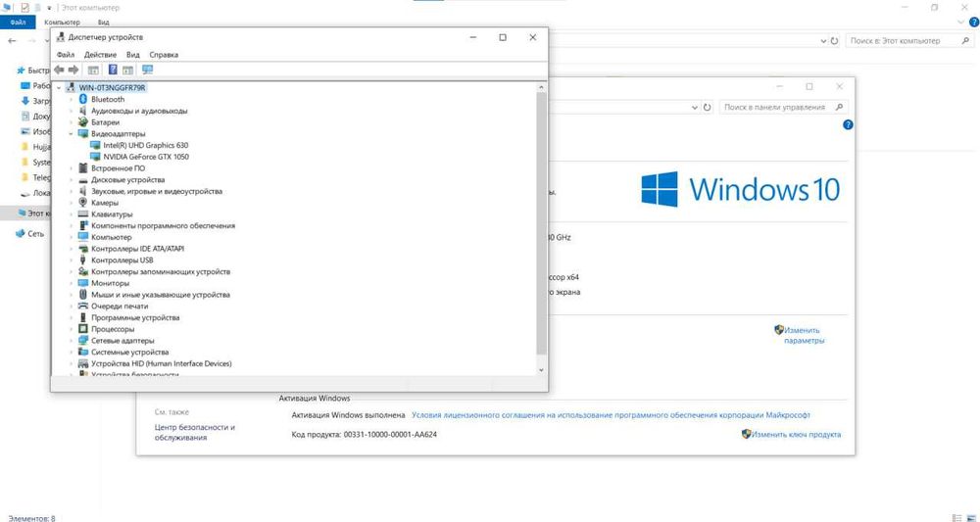Image resolution: width=980 pixels, height=522 pixels.
Task: Click the Очереди печати printer icon
Action: click(83, 306)
